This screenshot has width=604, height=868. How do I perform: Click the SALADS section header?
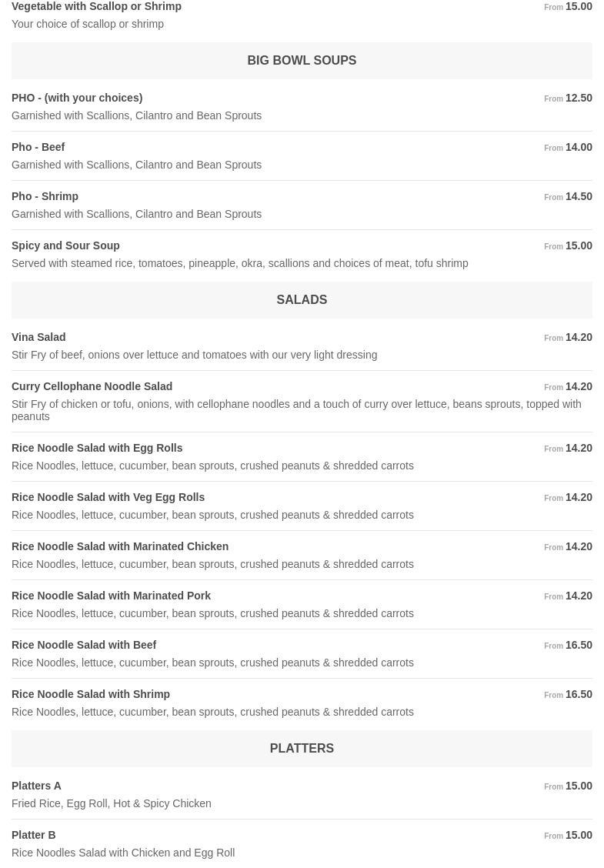(x=302, y=299)
